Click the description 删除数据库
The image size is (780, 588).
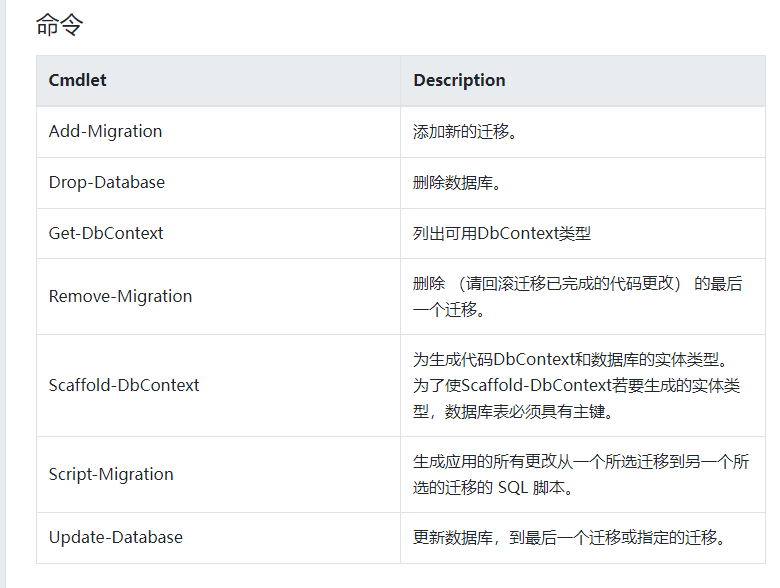click(x=457, y=182)
